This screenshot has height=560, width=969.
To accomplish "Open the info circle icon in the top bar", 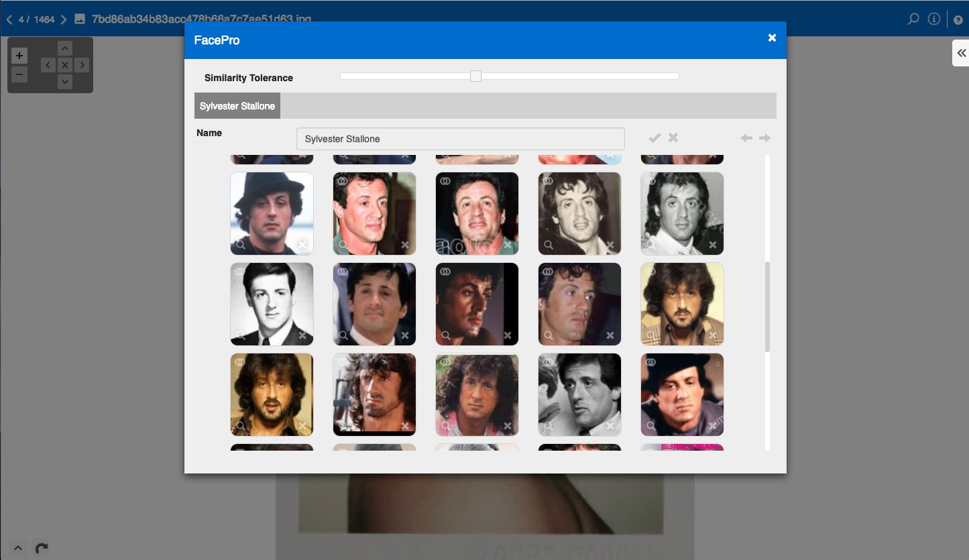I will click(x=933, y=19).
